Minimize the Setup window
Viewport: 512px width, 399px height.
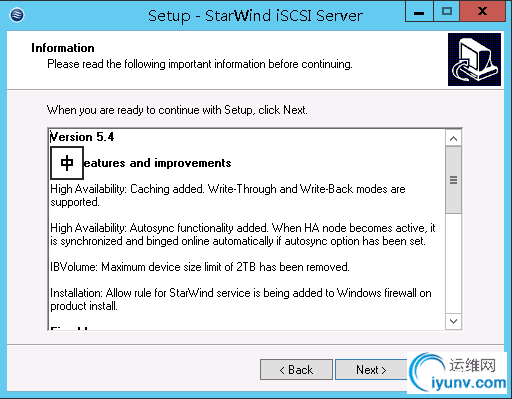tap(419, 12)
